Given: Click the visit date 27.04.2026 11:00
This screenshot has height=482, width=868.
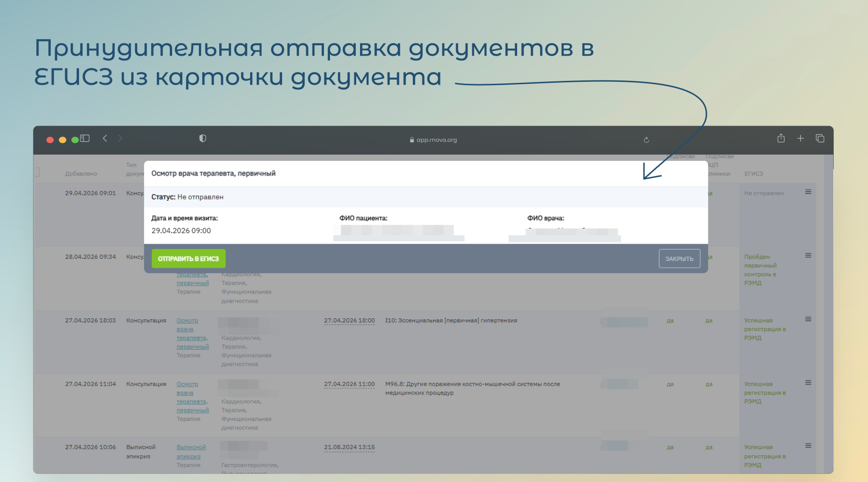Looking at the screenshot, I should click(x=349, y=384).
